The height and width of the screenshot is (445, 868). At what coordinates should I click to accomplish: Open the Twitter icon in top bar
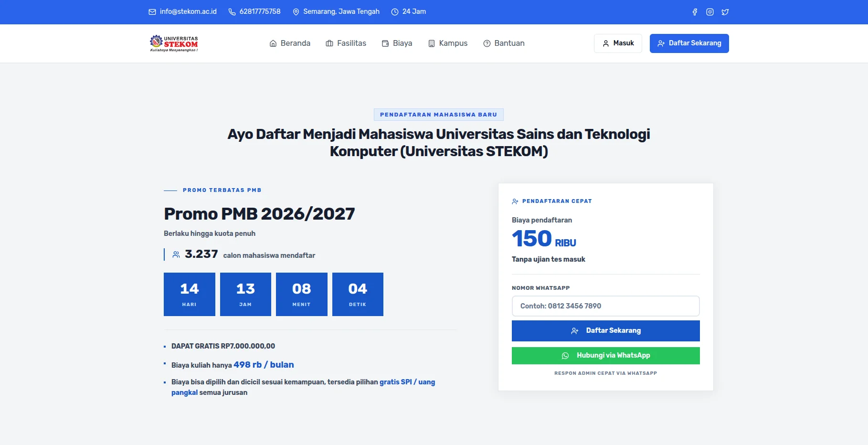[x=725, y=12]
